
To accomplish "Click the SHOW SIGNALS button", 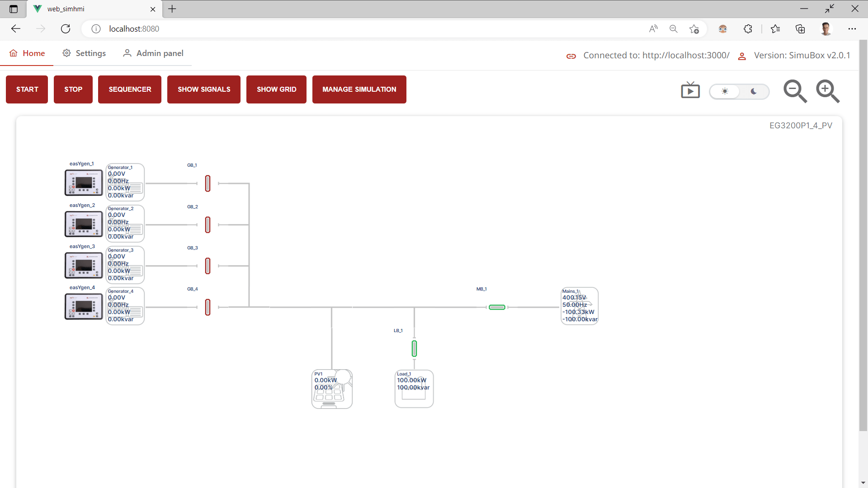I will [204, 89].
